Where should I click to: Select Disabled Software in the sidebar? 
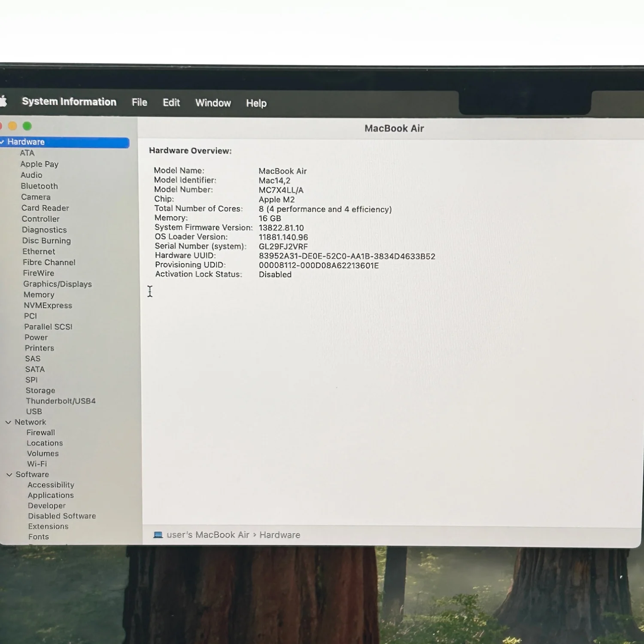pos(62,516)
